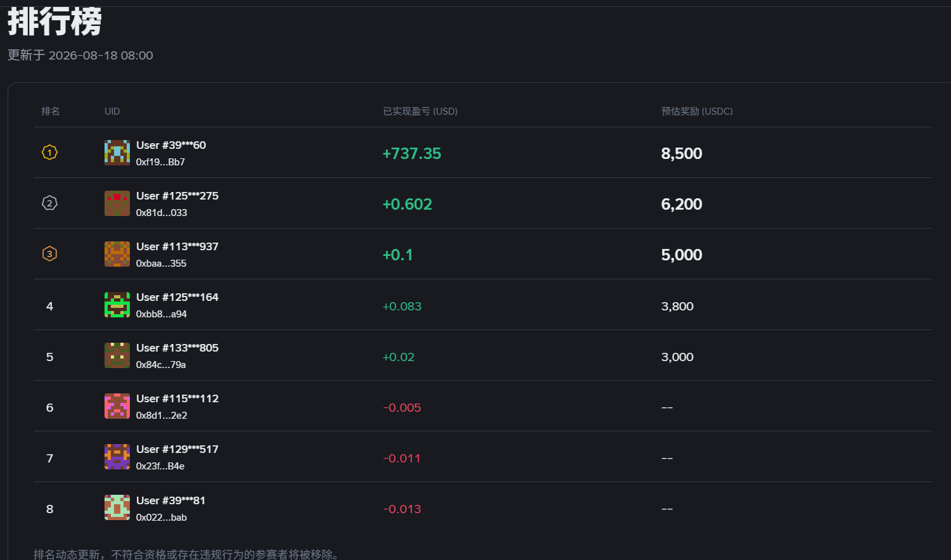Open wallet address 0x022...bab
Screen dimensions: 951x560
[162, 518]
